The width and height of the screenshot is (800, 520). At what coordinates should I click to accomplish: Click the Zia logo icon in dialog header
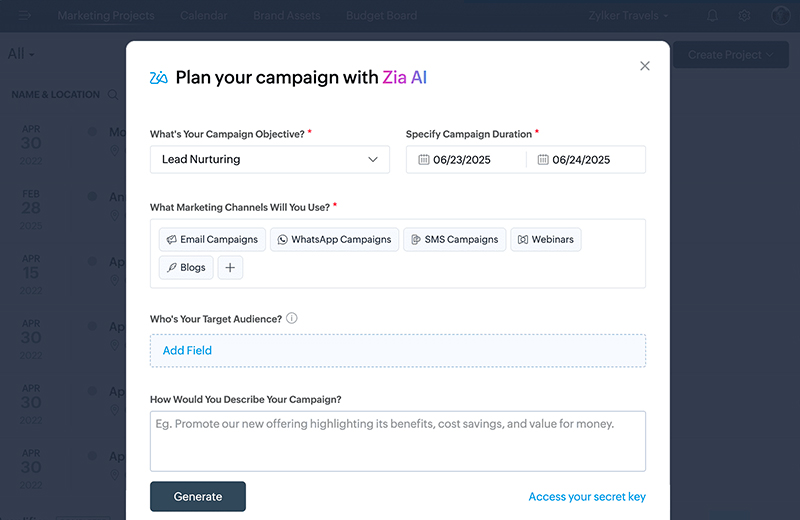click(x=158, y=78)
